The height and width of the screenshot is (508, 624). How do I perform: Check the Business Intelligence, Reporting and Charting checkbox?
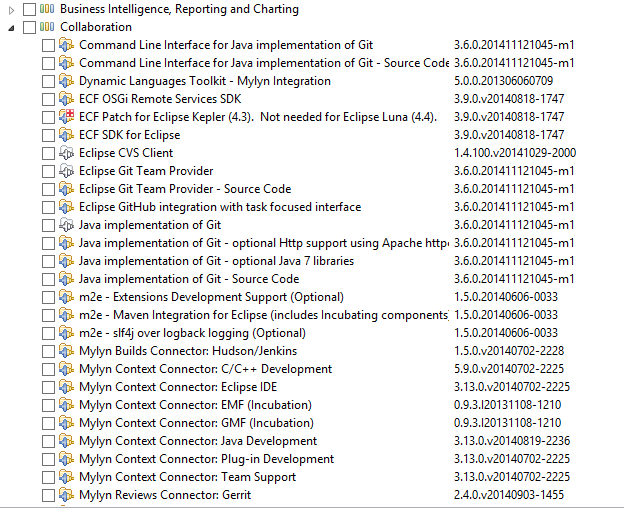click(x=29, y=9)
